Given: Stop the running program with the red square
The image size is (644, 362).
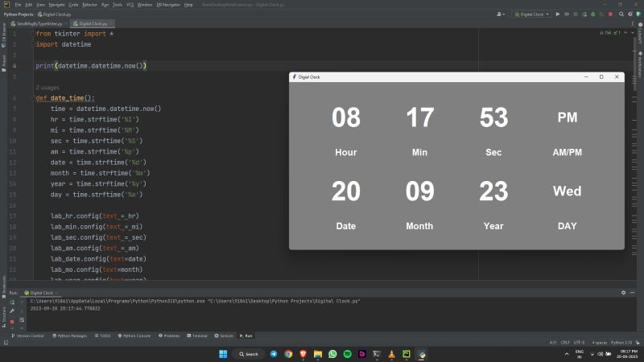Looking at the screenshot, I should (x=611, y=14).
